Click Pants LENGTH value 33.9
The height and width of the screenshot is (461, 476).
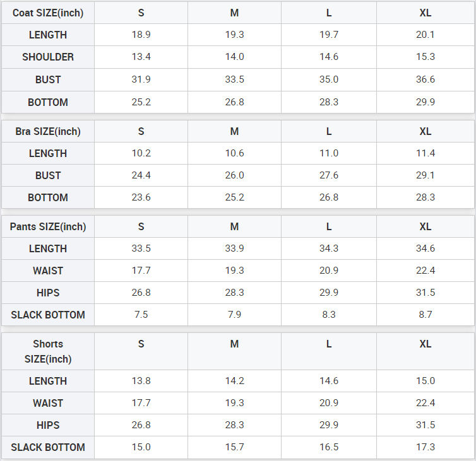coord(234,248)
